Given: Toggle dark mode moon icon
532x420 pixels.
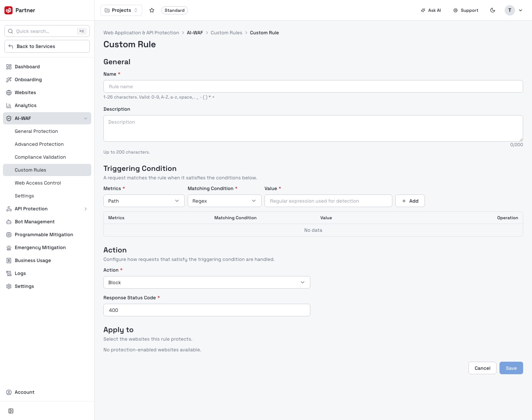Looking at the screenshot, I should coord(492,10).
